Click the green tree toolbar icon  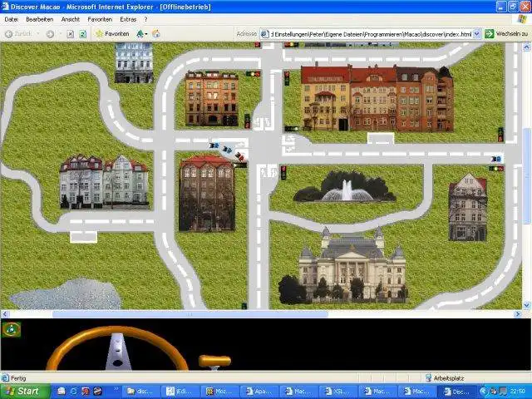[140, 33]
